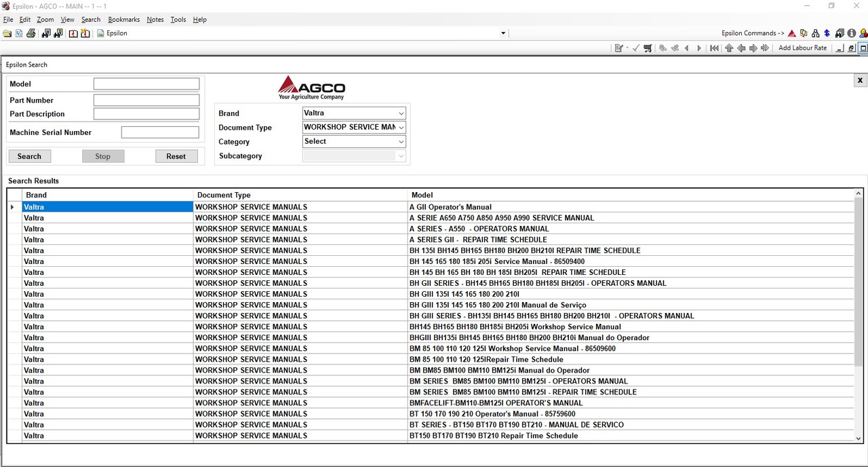Open the Zoom menu
Image resolution: width=868 pixels, height=467 pixels.
click(x=45, y=20)
